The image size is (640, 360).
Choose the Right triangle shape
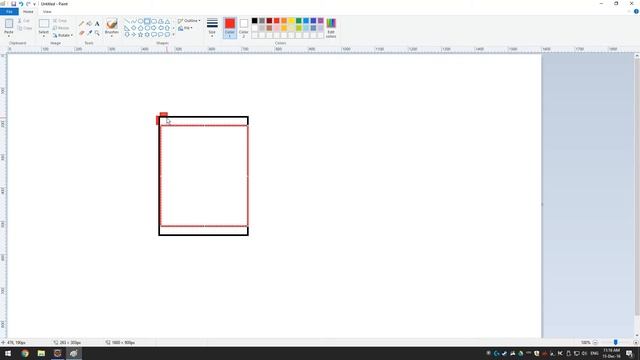(127, 28)
